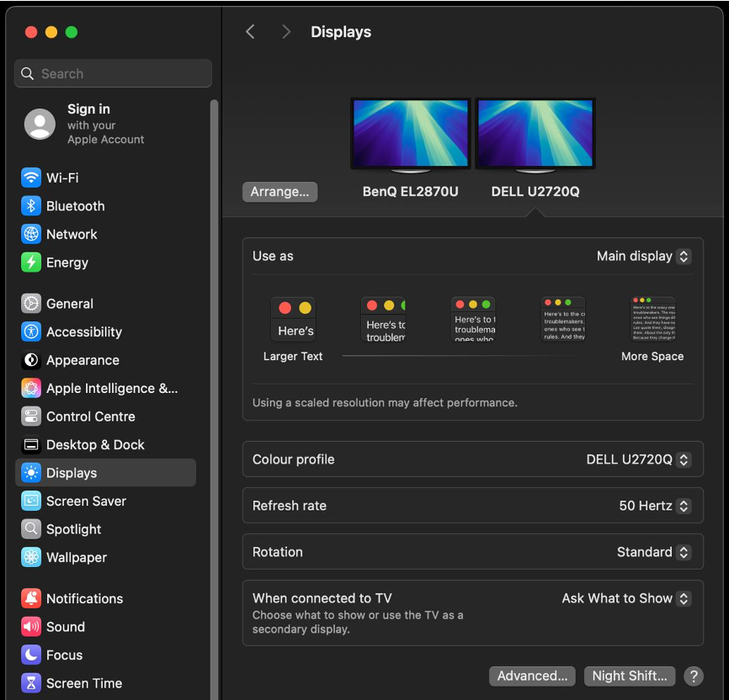Image resolution: width=729 pixels, height=700 pixels.
Task: Choose the More Space resolution option
Action: [652, 320]
